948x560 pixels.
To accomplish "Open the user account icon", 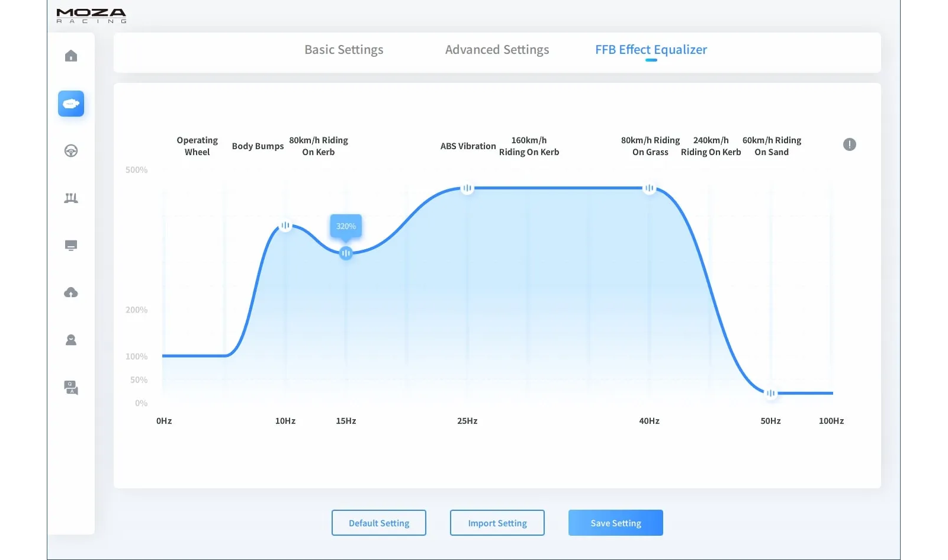I will [x=71, y=340].
